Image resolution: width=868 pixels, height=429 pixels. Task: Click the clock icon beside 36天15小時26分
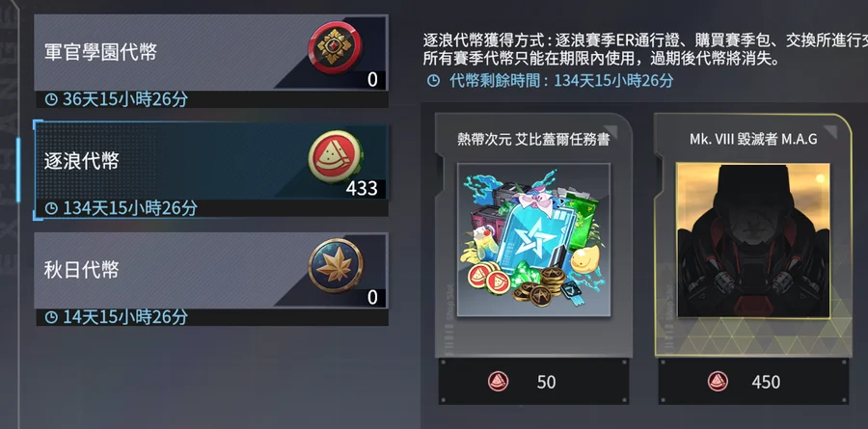(51, 99)
